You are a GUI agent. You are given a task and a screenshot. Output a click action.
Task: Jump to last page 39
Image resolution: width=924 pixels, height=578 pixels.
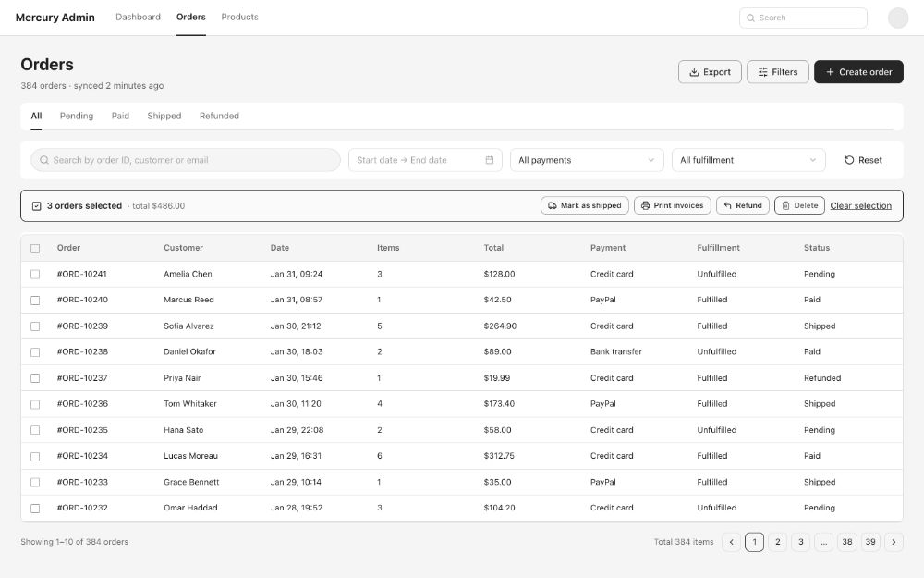(x=869, y=541)
